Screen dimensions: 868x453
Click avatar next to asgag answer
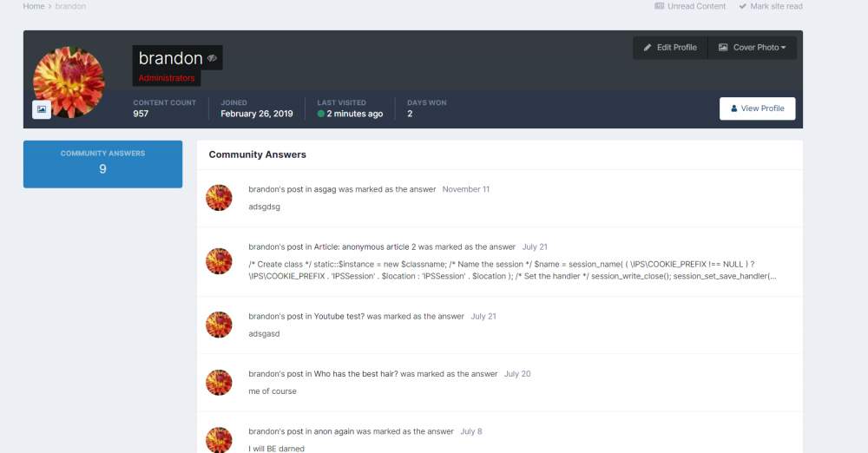pos(220,198)
